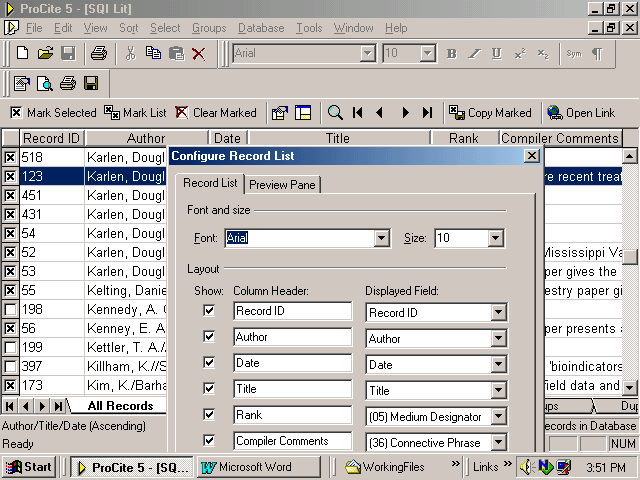Click scroll down arrow of record list
Image resolution: width=640 pixels, height=480 pixels.
point(630,387)
